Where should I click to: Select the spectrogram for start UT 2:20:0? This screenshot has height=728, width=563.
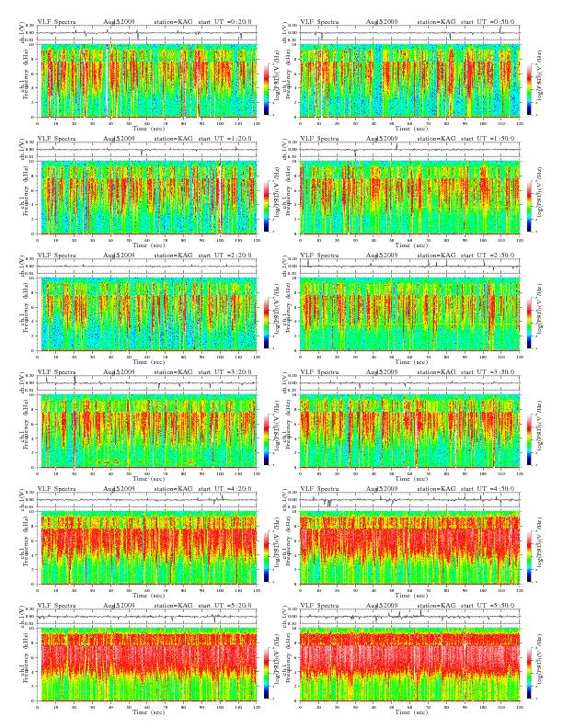coord(147,314)
